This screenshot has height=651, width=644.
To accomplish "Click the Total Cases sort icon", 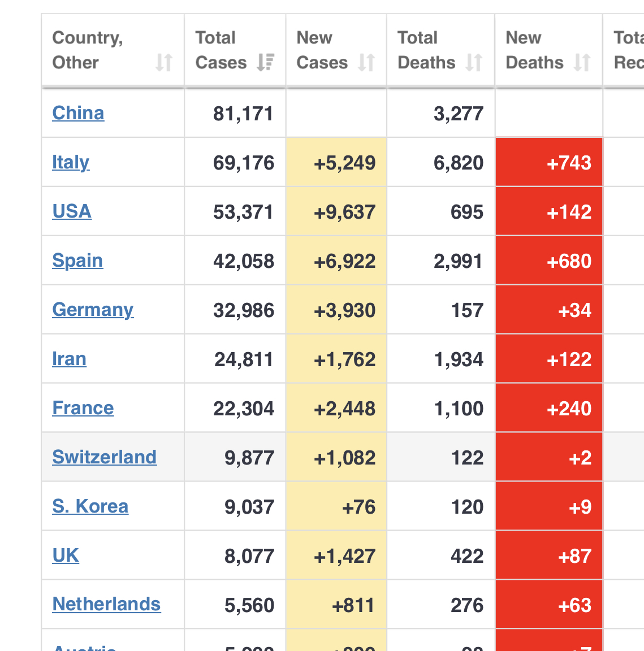I will coord(265,62).
